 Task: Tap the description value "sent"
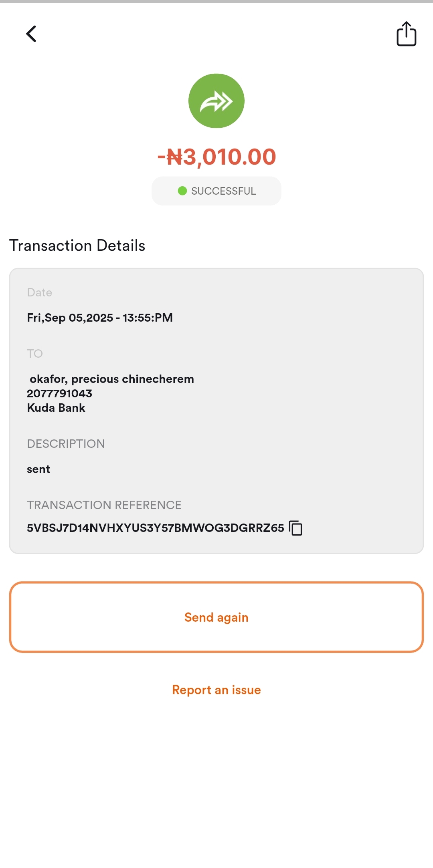pos(38,469)
